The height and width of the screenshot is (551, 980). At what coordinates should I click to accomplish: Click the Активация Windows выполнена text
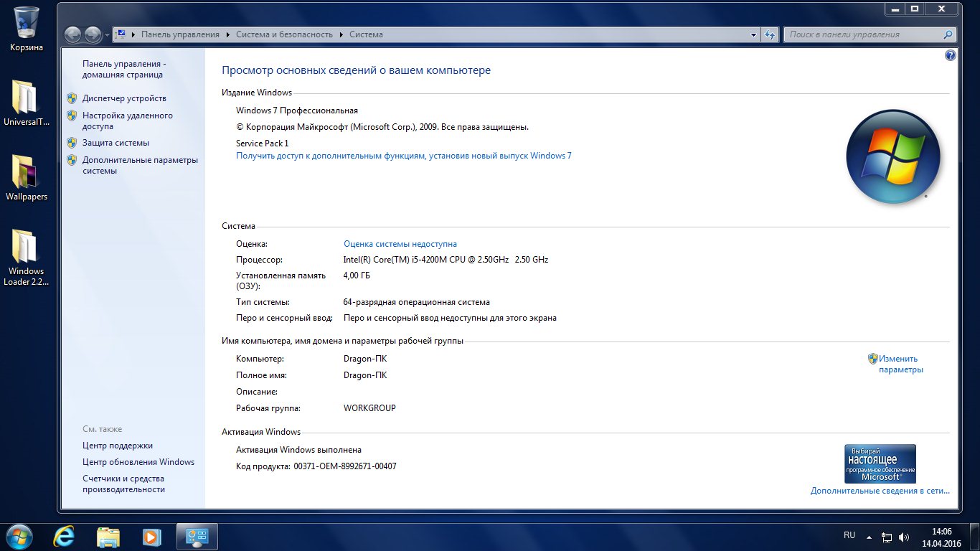click(x=298, y=450)
